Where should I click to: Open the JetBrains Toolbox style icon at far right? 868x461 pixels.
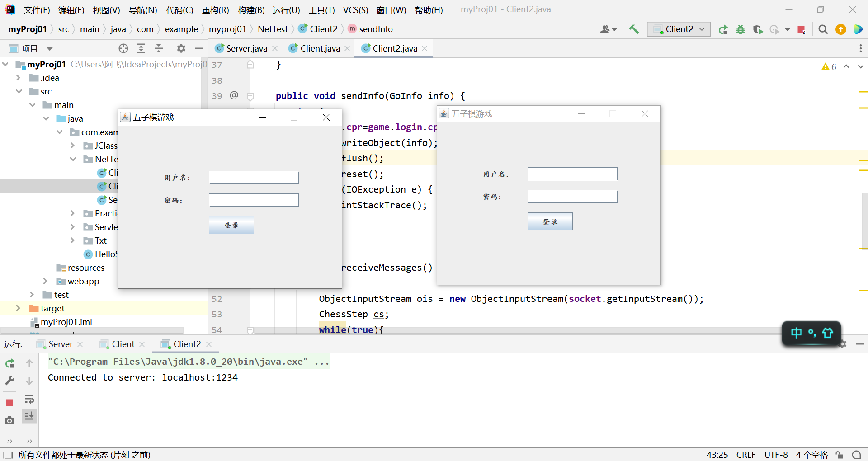click(858, 29)
